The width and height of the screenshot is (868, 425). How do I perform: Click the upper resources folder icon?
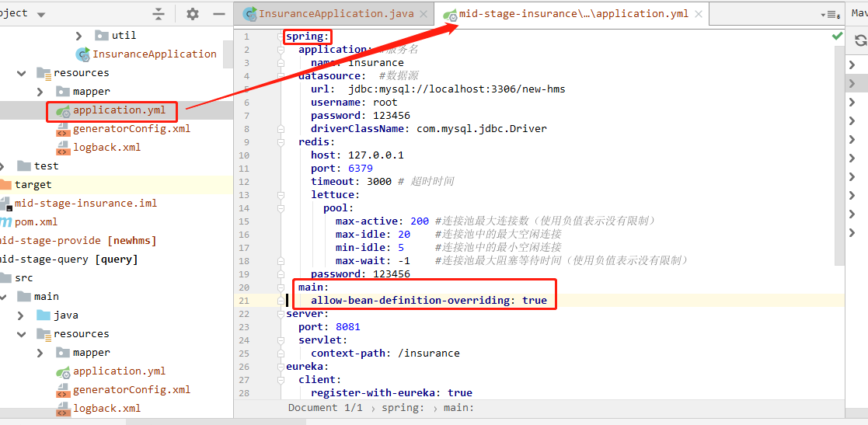[44, 73]
